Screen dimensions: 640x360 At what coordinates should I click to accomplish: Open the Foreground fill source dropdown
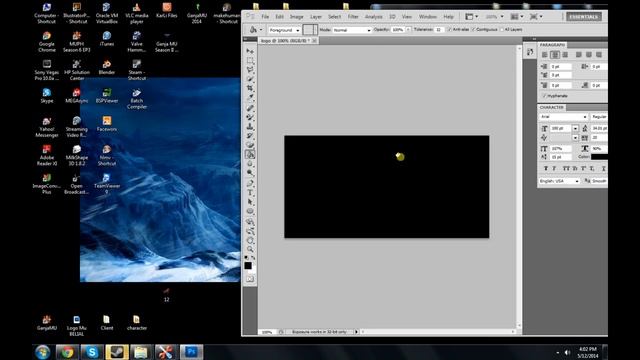point(284,30)
